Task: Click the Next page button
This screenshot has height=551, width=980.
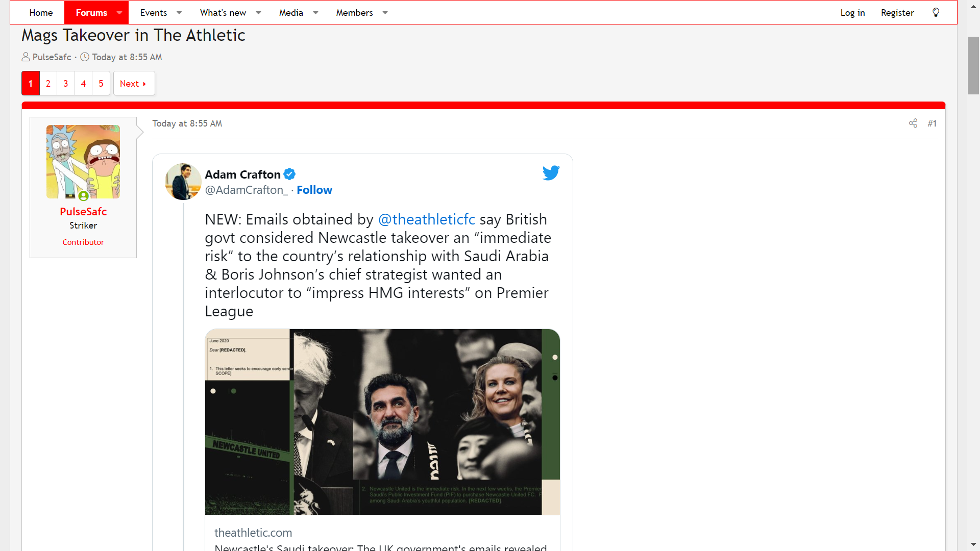Action: (134, 84)
